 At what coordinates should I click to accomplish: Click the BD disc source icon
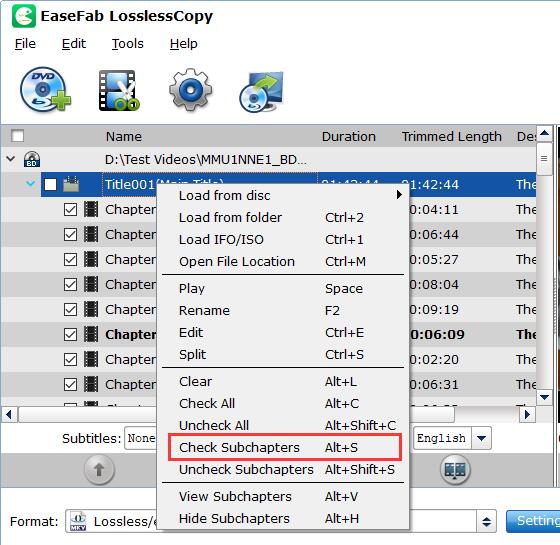pos(32,159)
